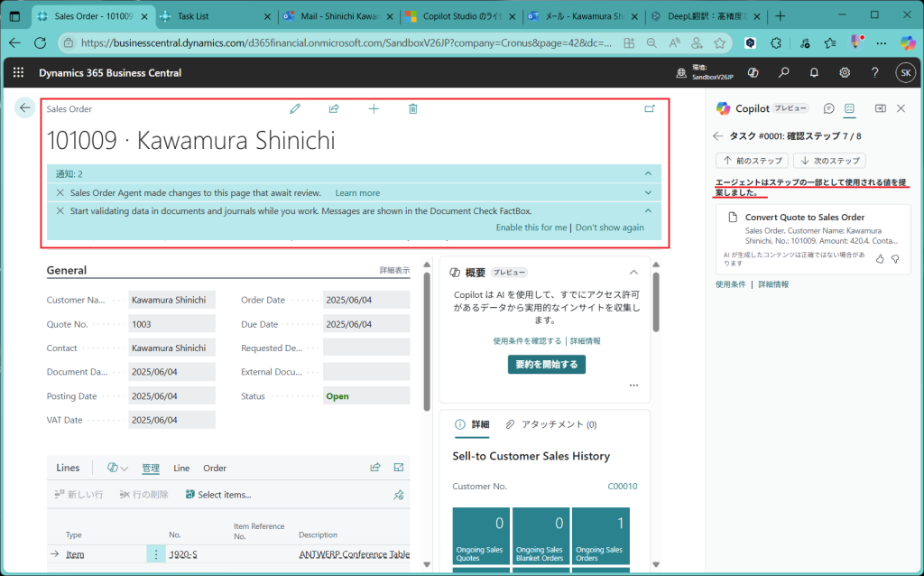Viewport: 924px width, 576px height.
Task: Click Don't show again
Action: pos(610,228)
